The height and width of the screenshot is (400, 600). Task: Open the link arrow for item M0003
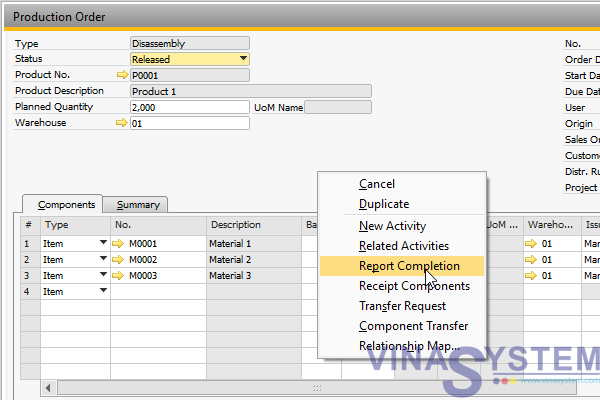118,276
